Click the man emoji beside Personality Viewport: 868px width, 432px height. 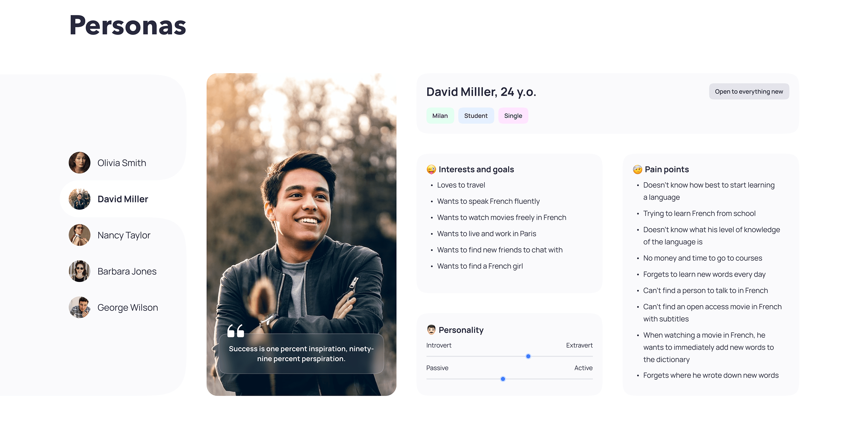tap(431, 329)
